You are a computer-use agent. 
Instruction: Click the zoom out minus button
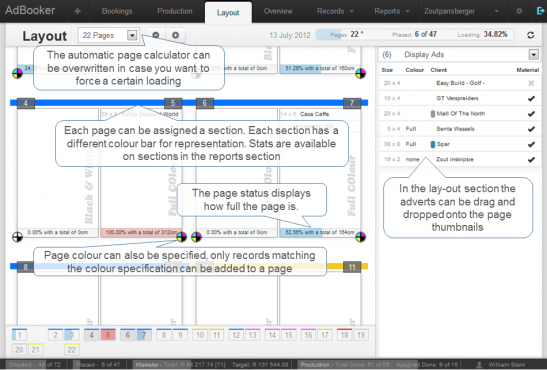point(156,35)
